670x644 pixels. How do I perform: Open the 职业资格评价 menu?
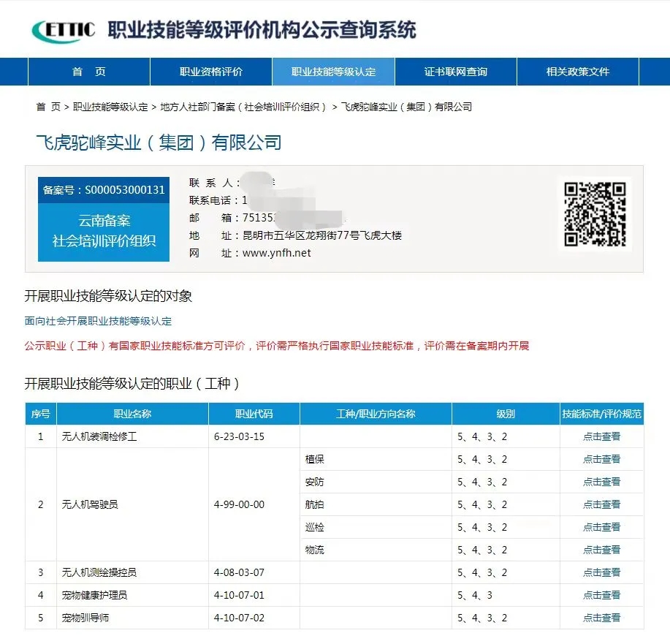[x=210, y=72]
